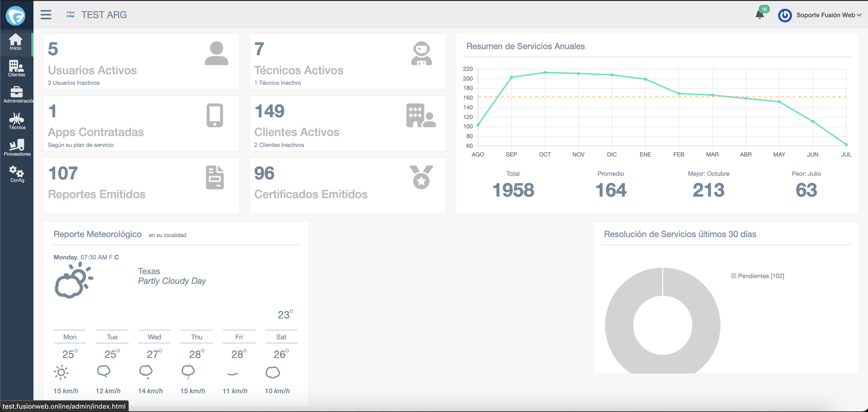Screen dimensions: 868x412
Task: Click the Apps Contratadas phone icon
Action: 215,115
